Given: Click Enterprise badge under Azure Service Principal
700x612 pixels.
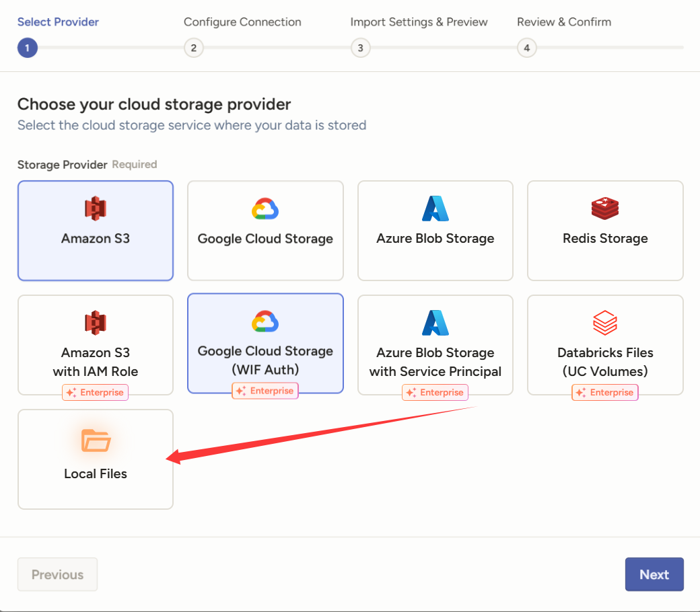Looking at the screenshot, I should tap(435, 393).
